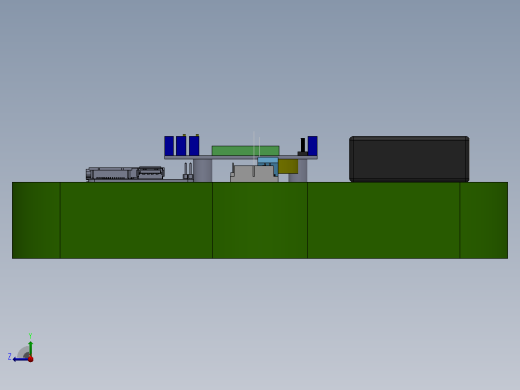Select the left gray standoff pillar

point(203,170)
